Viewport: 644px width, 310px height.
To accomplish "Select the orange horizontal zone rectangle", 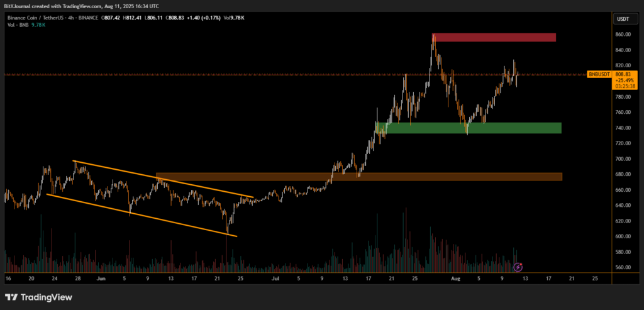I will (x=358, y=177).
